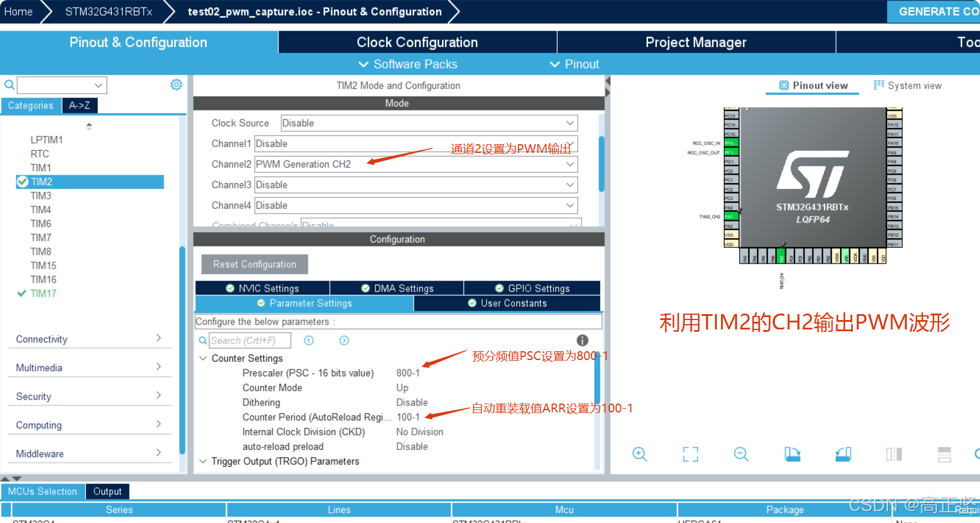Open the Pinout dropdown menu

point(574,64)
